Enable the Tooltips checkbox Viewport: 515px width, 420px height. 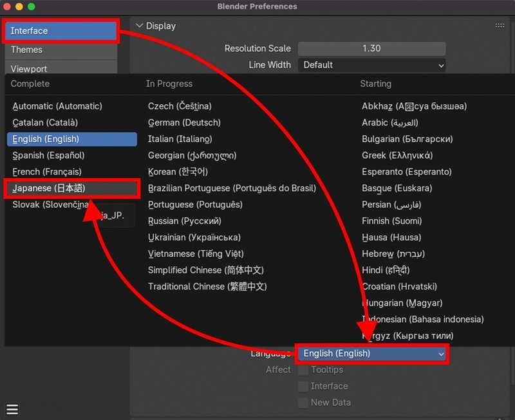tap(303, 370)
